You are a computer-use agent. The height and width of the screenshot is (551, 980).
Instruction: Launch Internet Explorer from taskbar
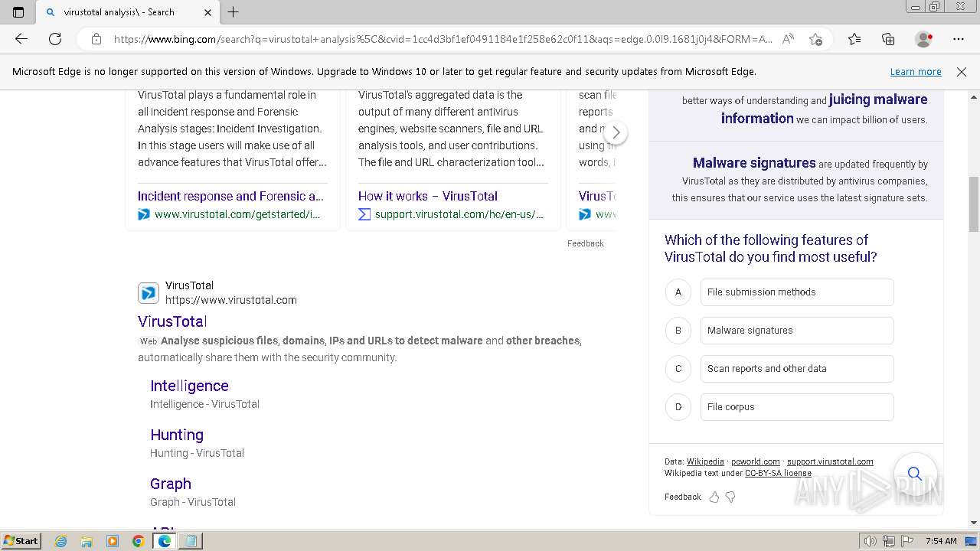[61, 541]
